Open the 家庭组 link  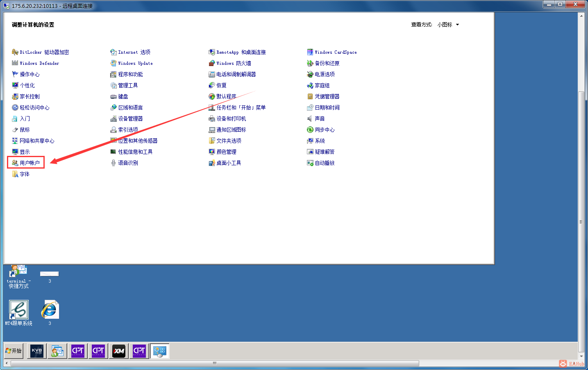point(322,85)
